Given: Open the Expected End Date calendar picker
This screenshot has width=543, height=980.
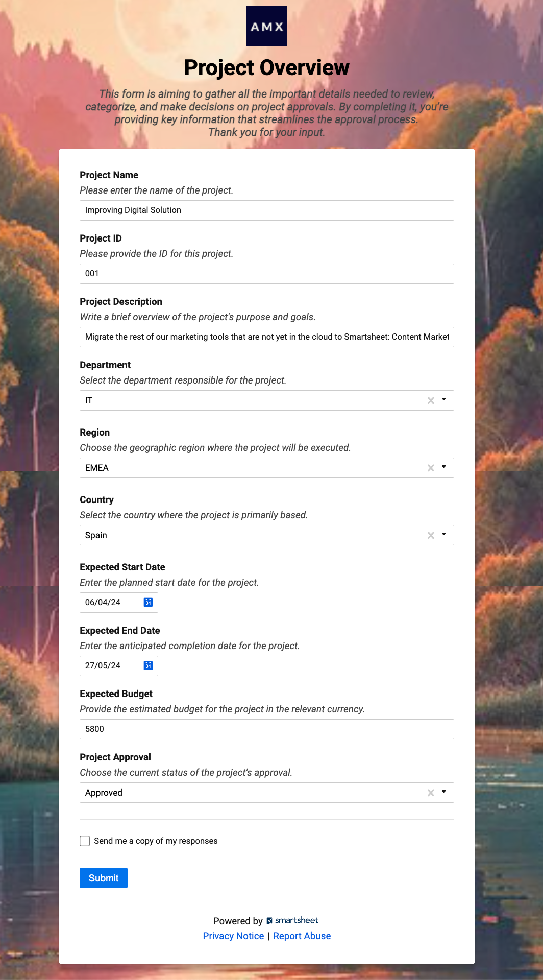Looking at the screenshot, I should point(148,666).
